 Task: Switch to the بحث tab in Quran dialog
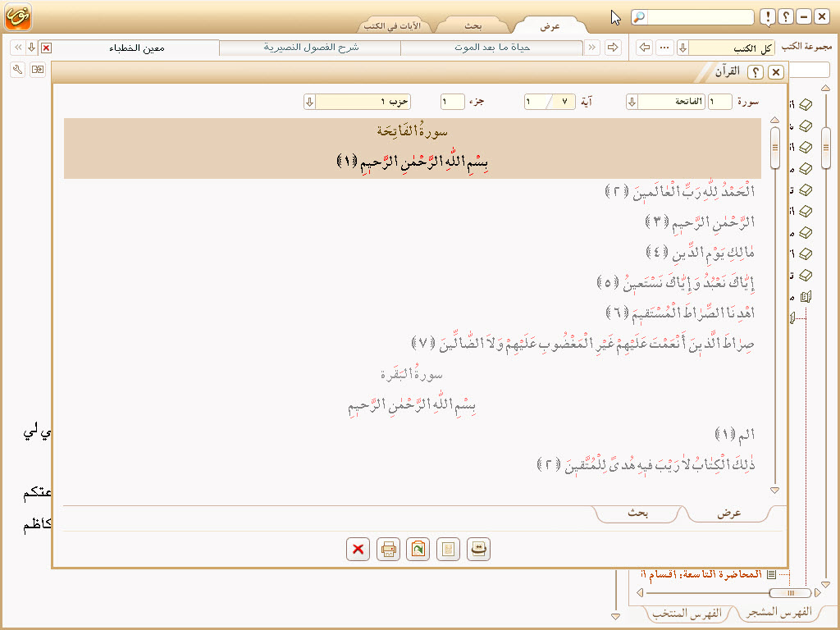click(637, 514)
